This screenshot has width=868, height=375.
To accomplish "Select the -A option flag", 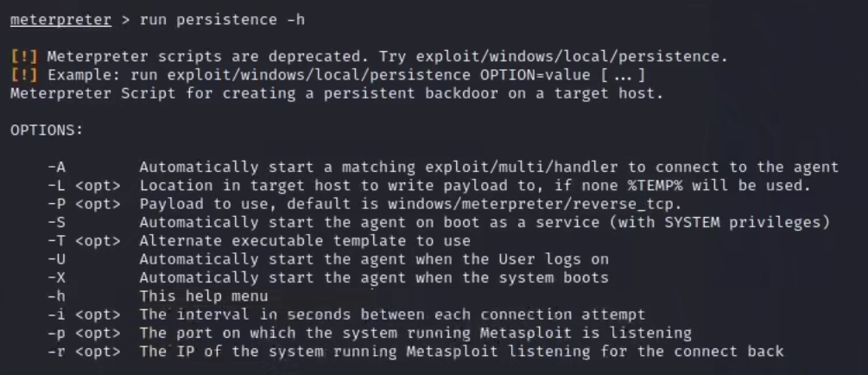I will pos(56,167).
